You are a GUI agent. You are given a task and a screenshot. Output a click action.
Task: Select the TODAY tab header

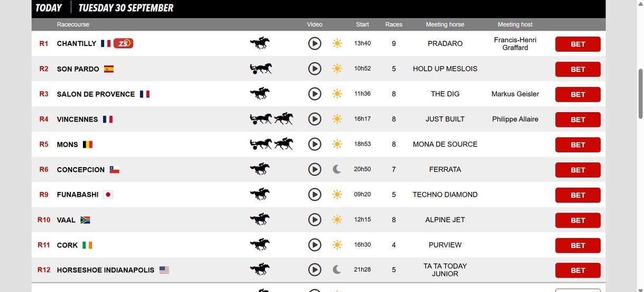[x=49, y=8]
